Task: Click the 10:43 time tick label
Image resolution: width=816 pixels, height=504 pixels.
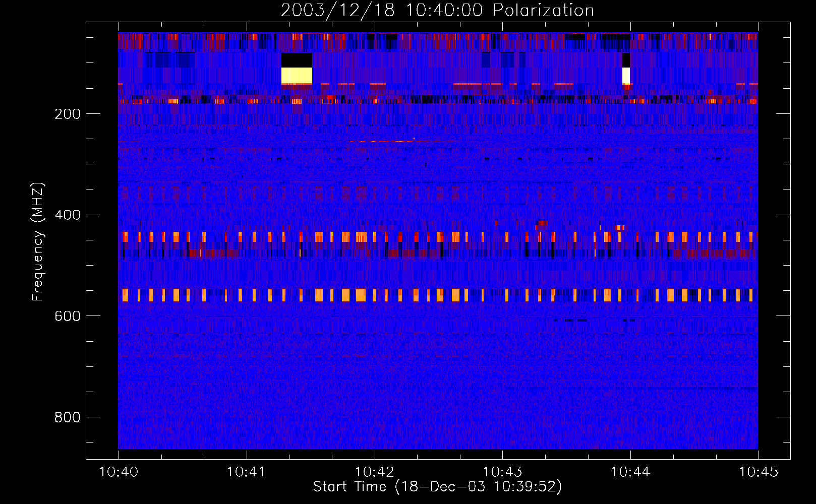Action: pyautogui.click(x=502, y=472)
